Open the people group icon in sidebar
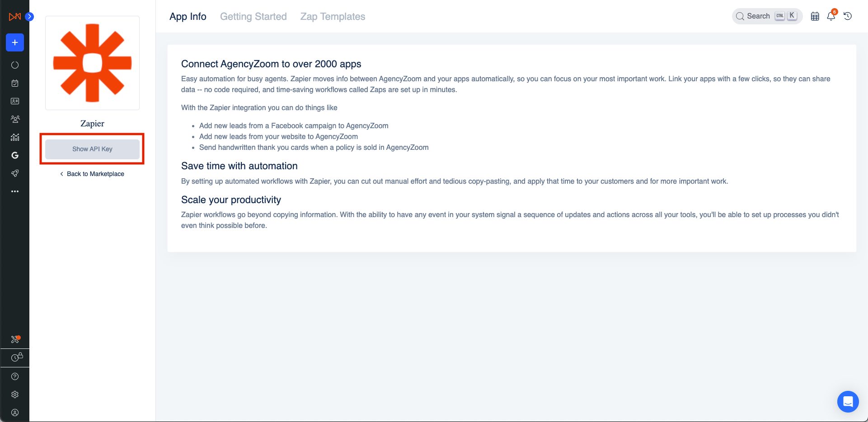 (15, 119)
